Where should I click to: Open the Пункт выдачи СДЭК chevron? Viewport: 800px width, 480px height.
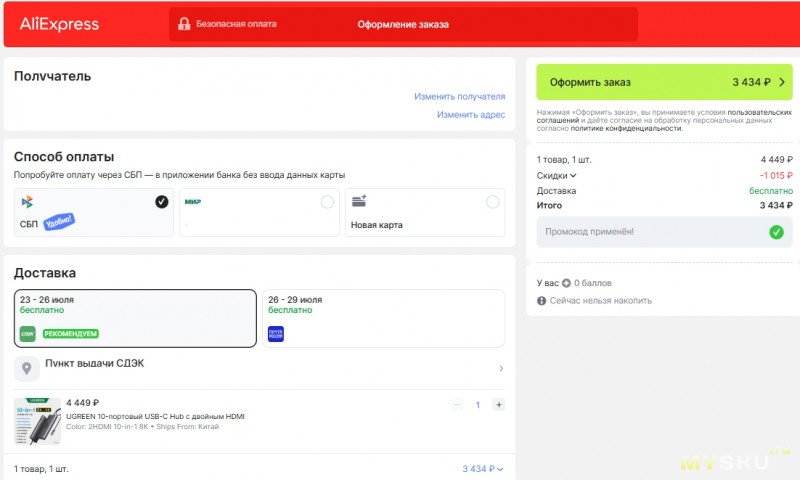(501, 368)
